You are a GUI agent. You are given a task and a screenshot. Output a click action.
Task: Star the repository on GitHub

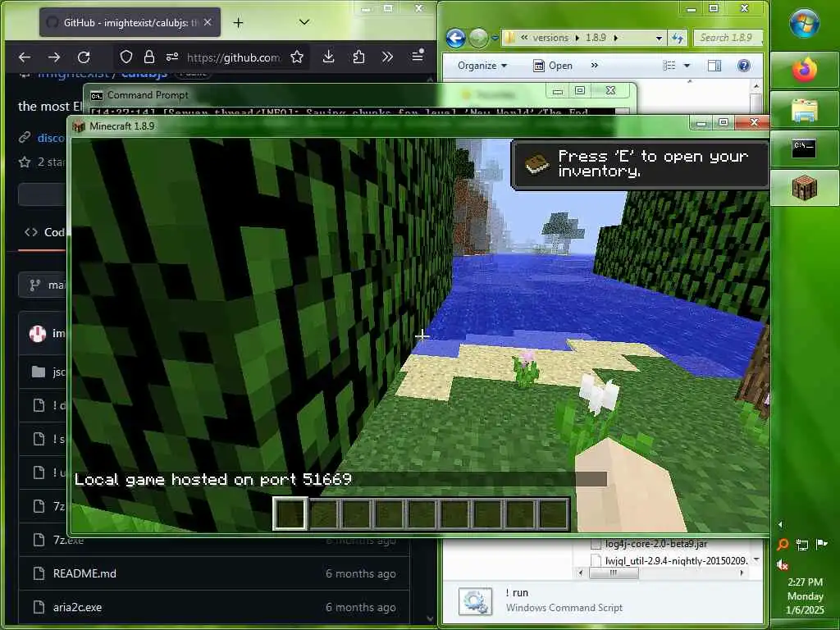pos(25,162)
